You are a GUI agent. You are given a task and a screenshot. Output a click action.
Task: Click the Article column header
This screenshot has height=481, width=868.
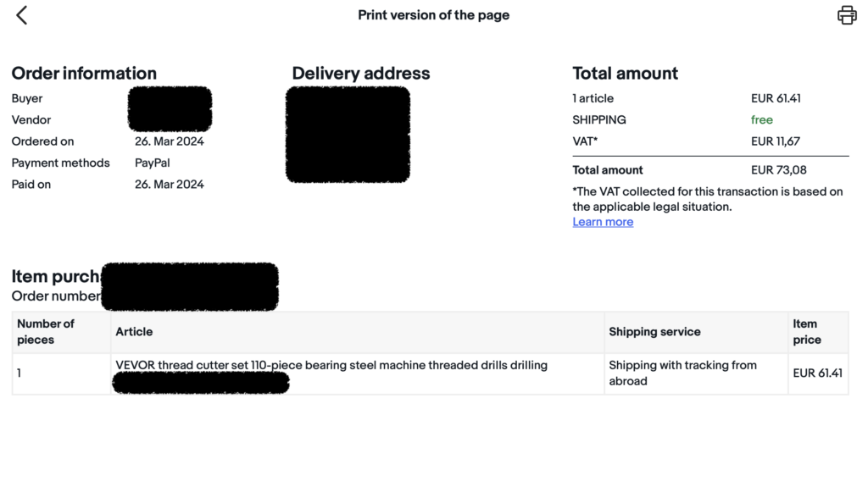(134, 332)
